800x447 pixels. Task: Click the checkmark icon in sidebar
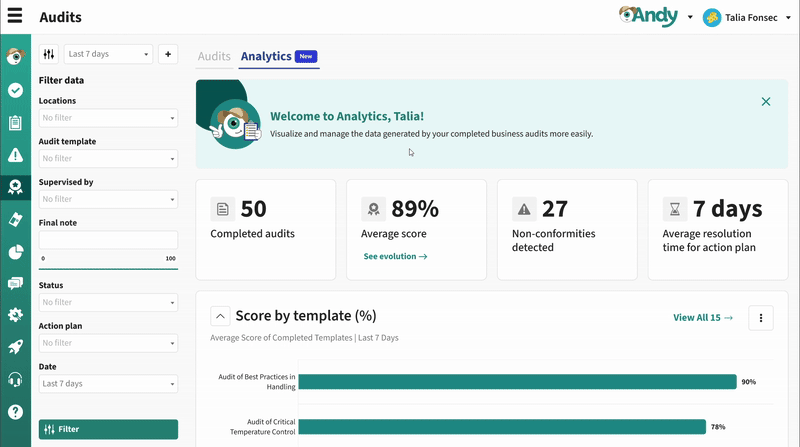coord(15,90)
